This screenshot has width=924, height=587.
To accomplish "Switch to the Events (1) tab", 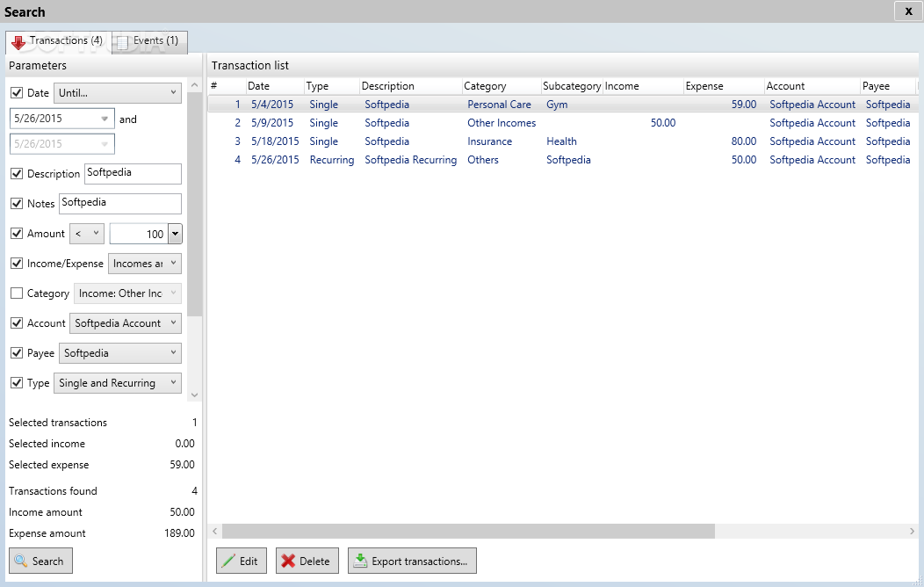I will [x=149, y=42].
